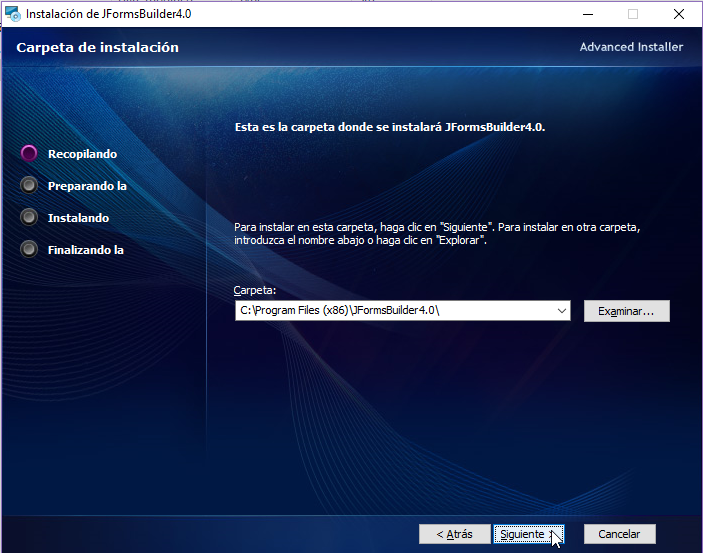The image size is (703, 553).
Task: Expand the Carpeta path dropdown arrow
Action: click(561, 311)
